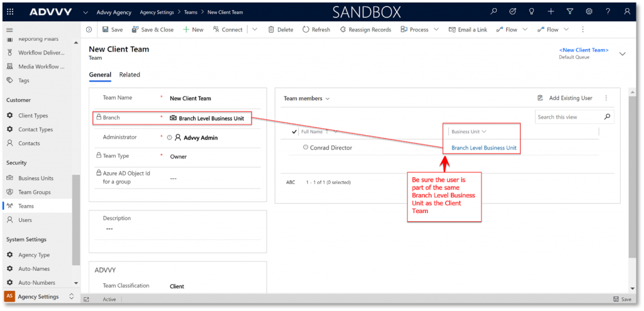Click the plus quick create icon

pos(551,11)
